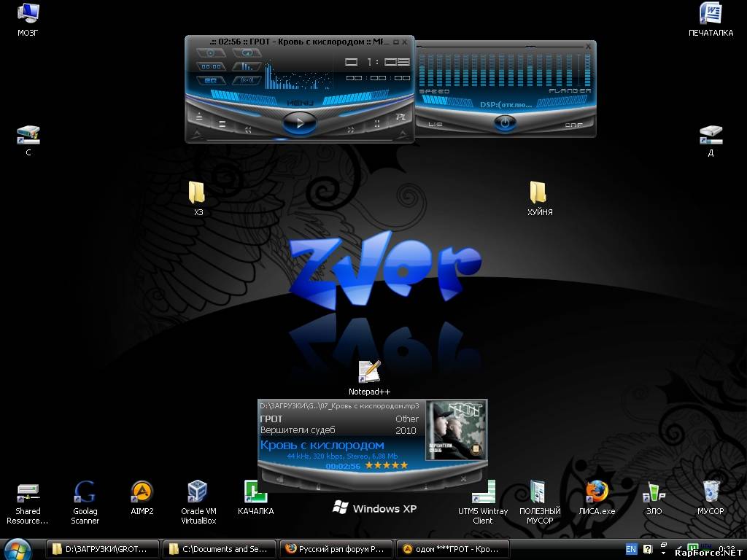Toggle the AIMP EQ equalizer button
This screenshot has width=747, height=560.
click(211, 80)
